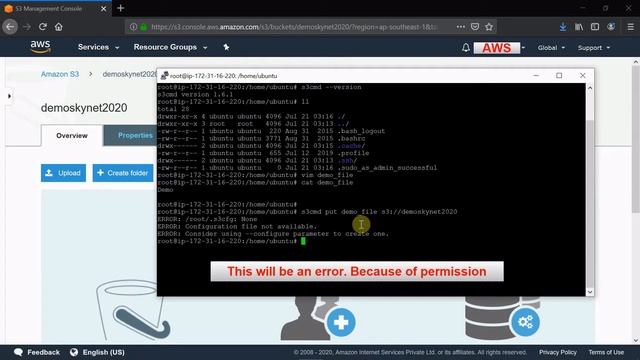
Task: Open page actions three-dot menu
Action: pos(461,27)
